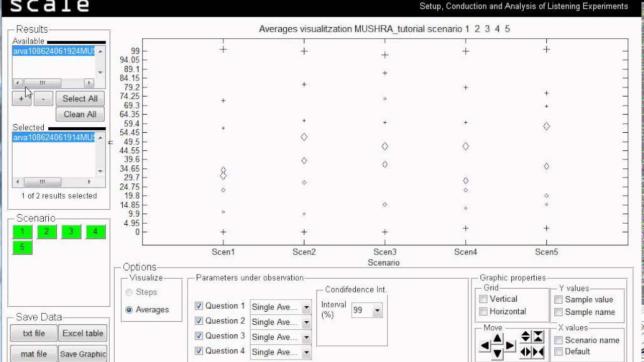Click Available list scroll up arrow
Image resolution: width=644 pixels, height=362 pixels.
coord(100,51)
